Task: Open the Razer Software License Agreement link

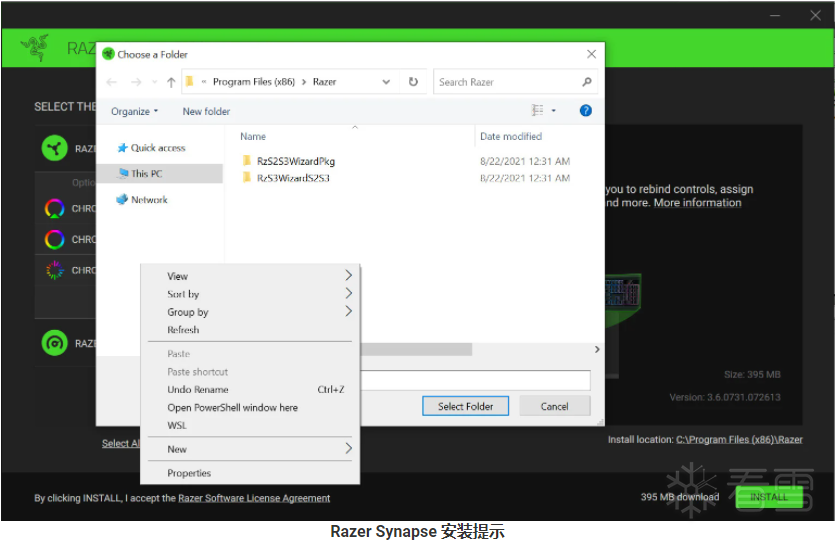Action: [254, 498]
